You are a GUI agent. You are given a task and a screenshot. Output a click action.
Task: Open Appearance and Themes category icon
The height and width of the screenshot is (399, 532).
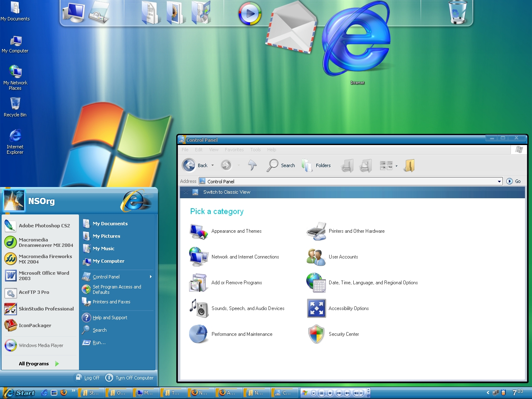pyautogui.click(x=199, y=232)
